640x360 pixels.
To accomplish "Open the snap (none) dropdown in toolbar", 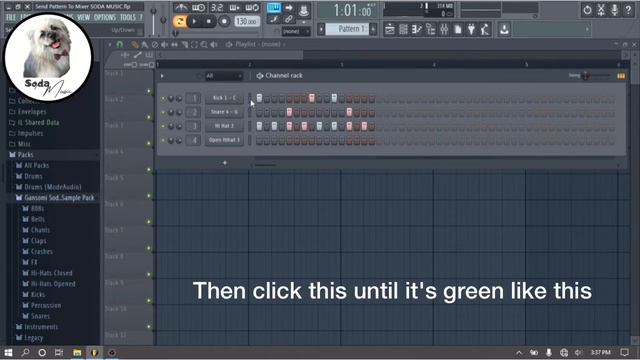I will click(x=296, y=31).
